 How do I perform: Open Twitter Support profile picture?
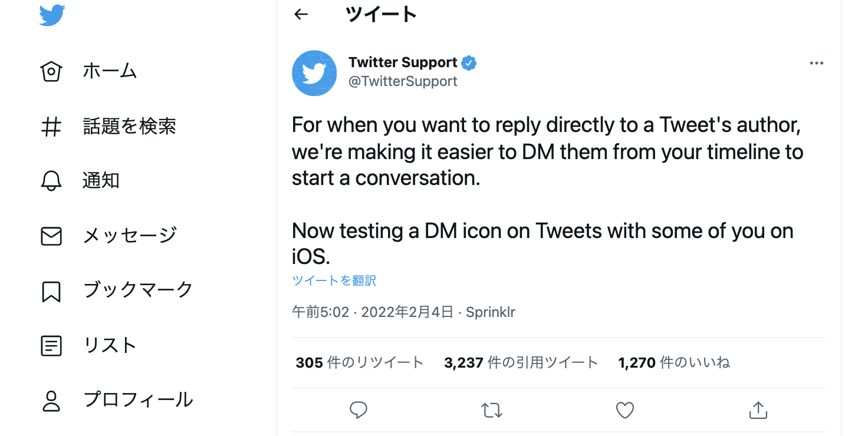pyautogui.click(x=314, y=73)
